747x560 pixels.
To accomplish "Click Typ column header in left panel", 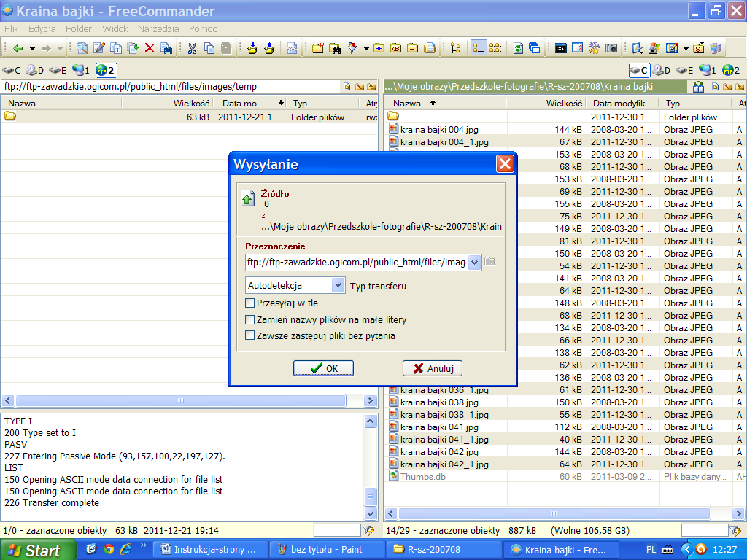I will click(322, 104).
